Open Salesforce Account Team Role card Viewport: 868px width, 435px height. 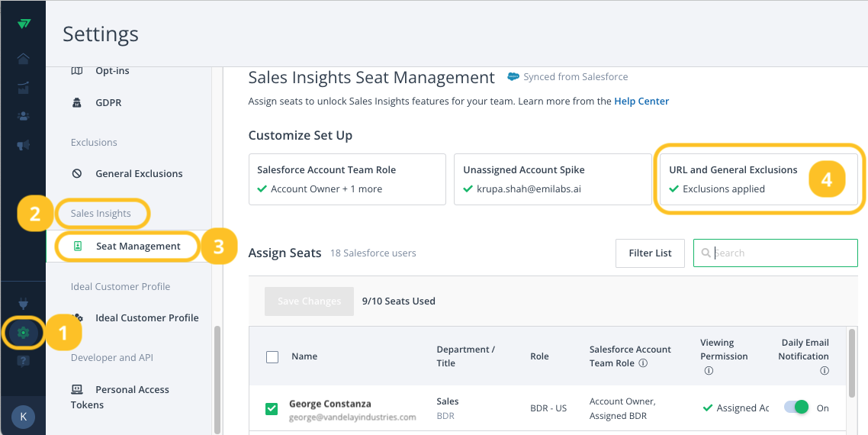coord(347,179)
